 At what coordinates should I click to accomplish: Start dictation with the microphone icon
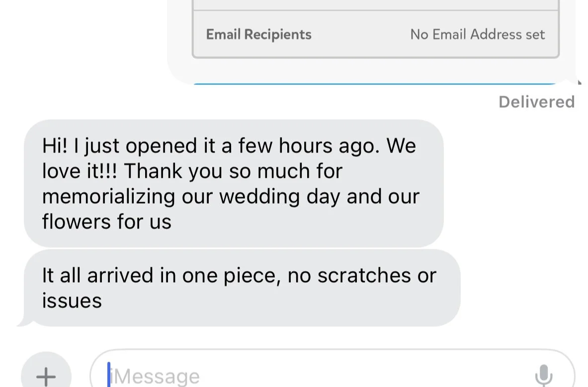[544, 375]
